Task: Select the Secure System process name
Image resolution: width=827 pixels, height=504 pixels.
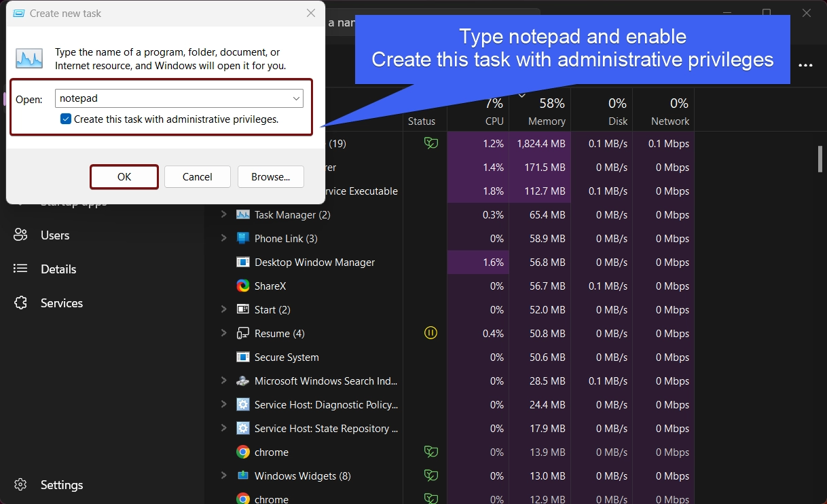Action: click(x=287, y=357)
